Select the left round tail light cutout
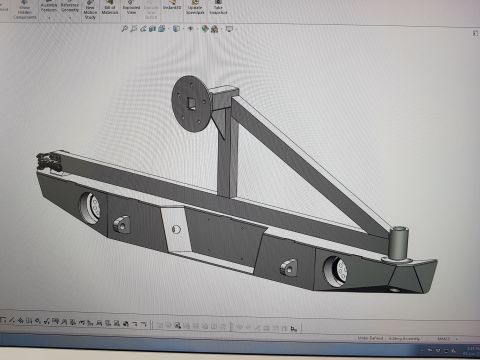480x360 pixels. (x=91, y=208)
